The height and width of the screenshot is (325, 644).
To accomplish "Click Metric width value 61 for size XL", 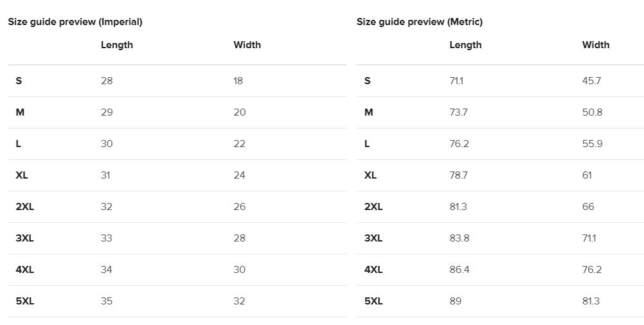I will pyautogui.click(x=587, y=175).
